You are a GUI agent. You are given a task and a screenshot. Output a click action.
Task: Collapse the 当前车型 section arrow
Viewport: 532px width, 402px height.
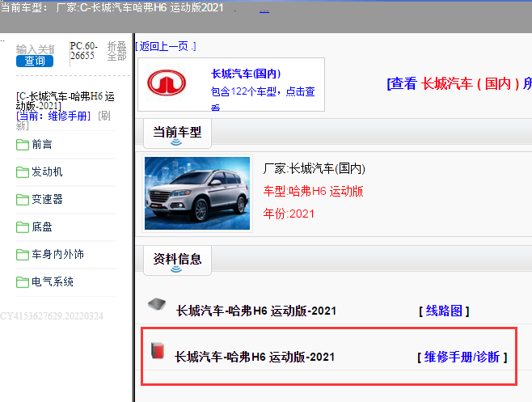pos(176,142)
